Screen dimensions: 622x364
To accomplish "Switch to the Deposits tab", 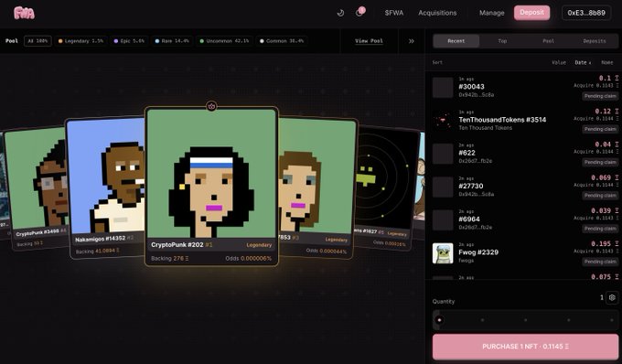I will point(595,41).
